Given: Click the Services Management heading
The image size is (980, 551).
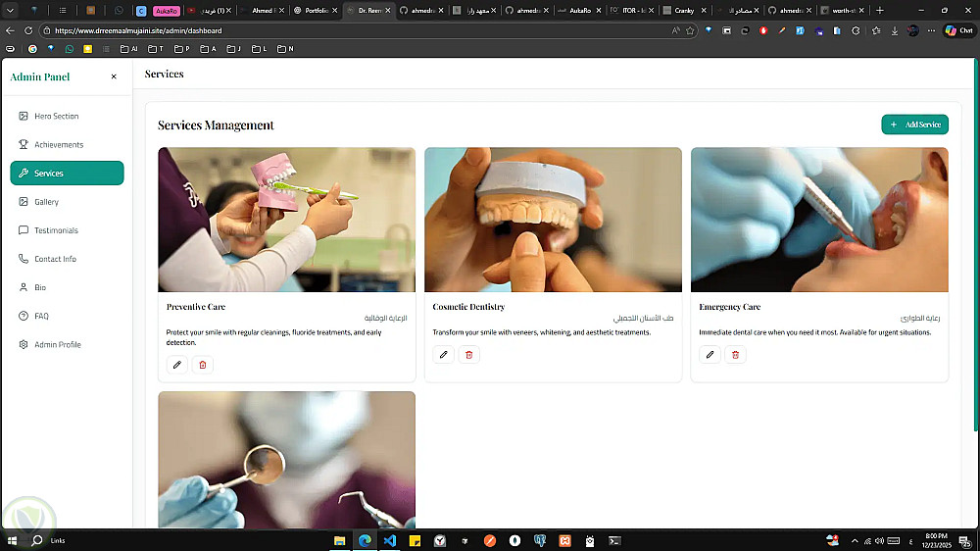Looking at the screenshot, I should click(216, 125).
